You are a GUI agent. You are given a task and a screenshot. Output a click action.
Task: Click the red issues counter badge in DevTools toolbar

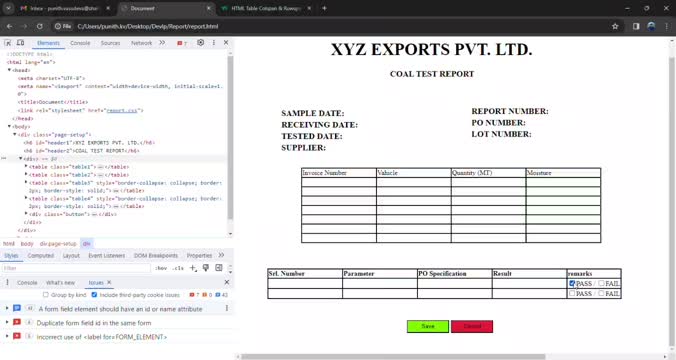pos(182,43)
